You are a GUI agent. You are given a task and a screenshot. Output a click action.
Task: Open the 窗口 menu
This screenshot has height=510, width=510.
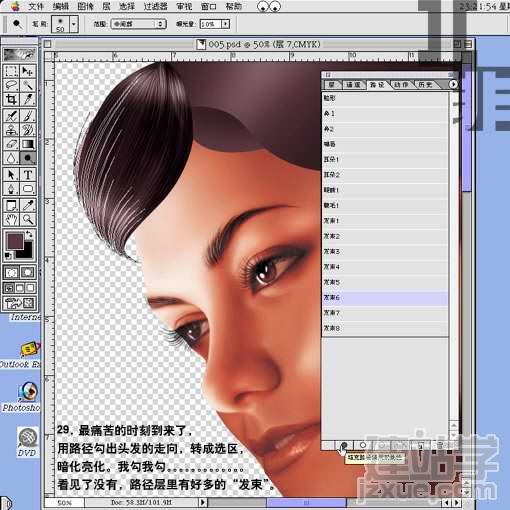click(209, 6)
